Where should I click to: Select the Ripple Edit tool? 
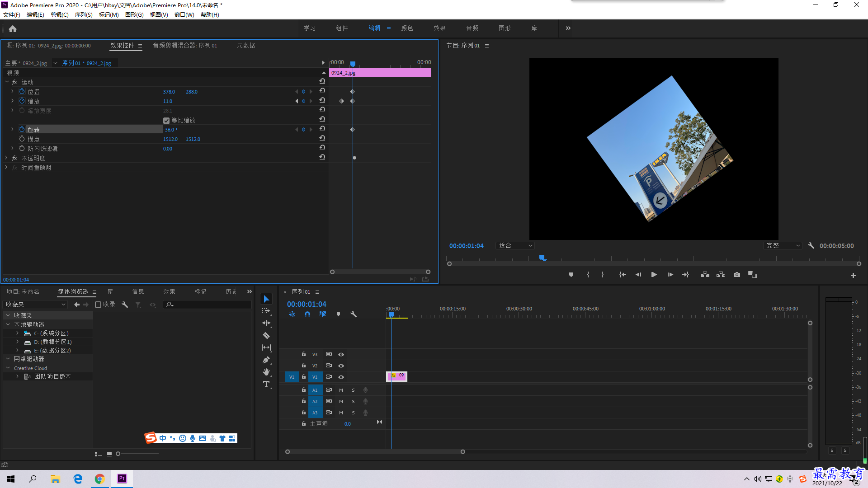coord(266,324)
